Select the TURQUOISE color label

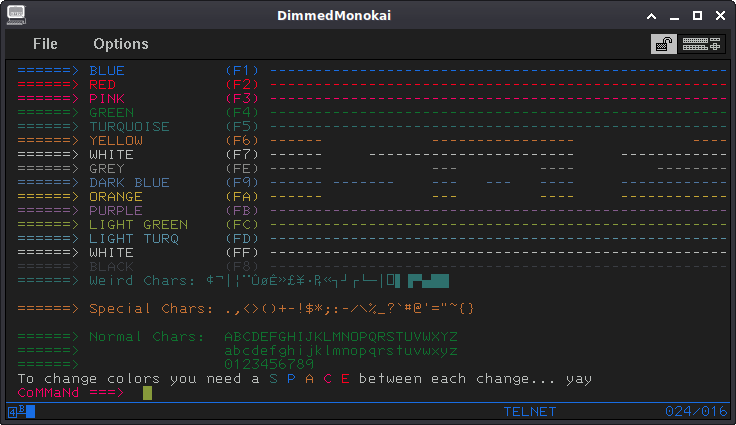130,127
